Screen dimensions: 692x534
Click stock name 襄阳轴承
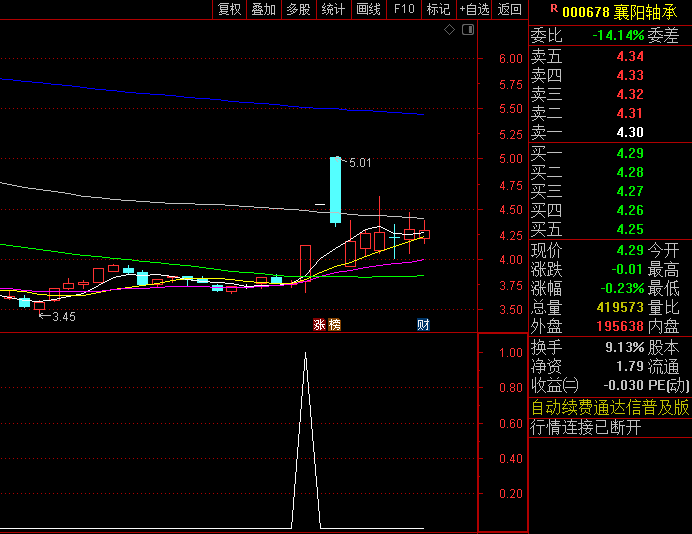645,12
